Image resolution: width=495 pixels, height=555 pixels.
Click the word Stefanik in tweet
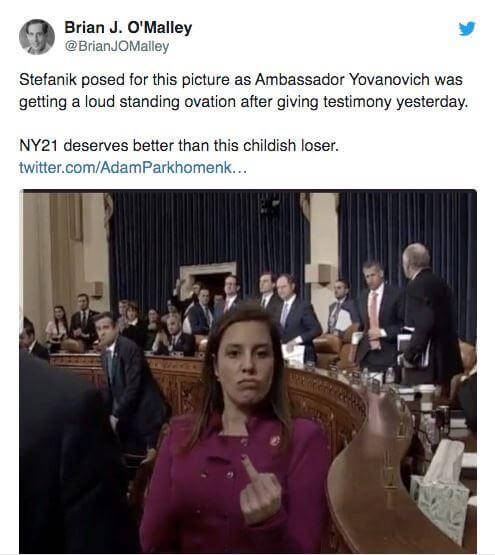click(x=48, y=79)
